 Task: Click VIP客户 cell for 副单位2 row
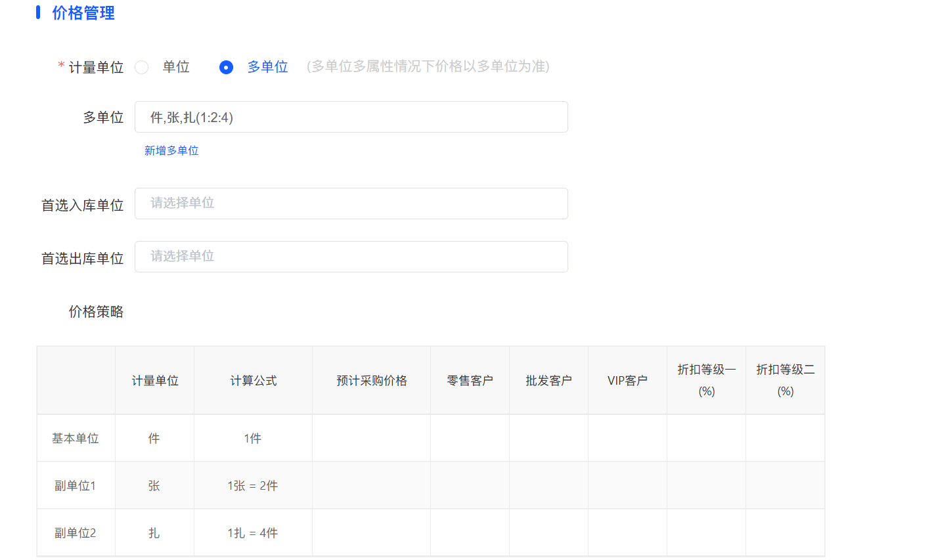[x=627, y=532]
